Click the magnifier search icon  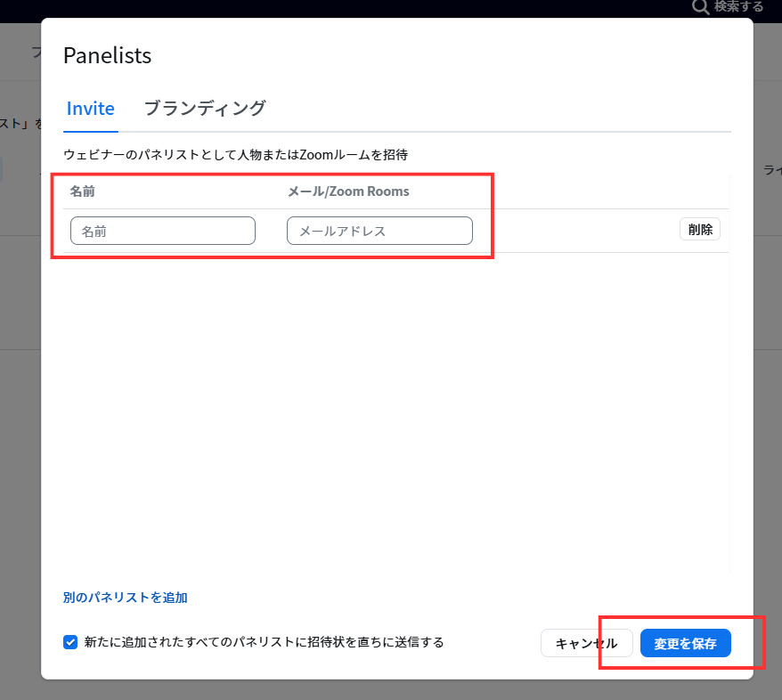701,6
